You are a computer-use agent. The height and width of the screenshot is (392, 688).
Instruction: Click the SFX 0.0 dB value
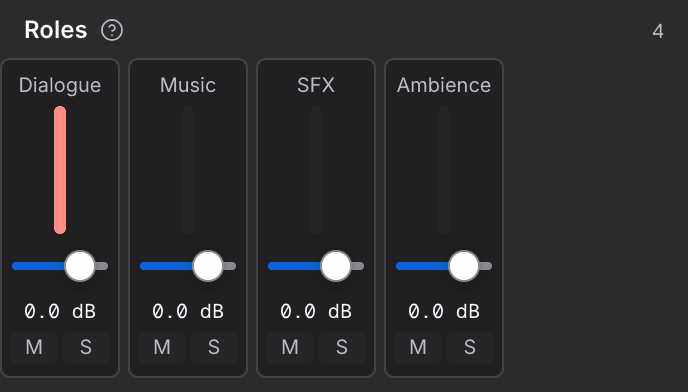click(x=316, y=312)
